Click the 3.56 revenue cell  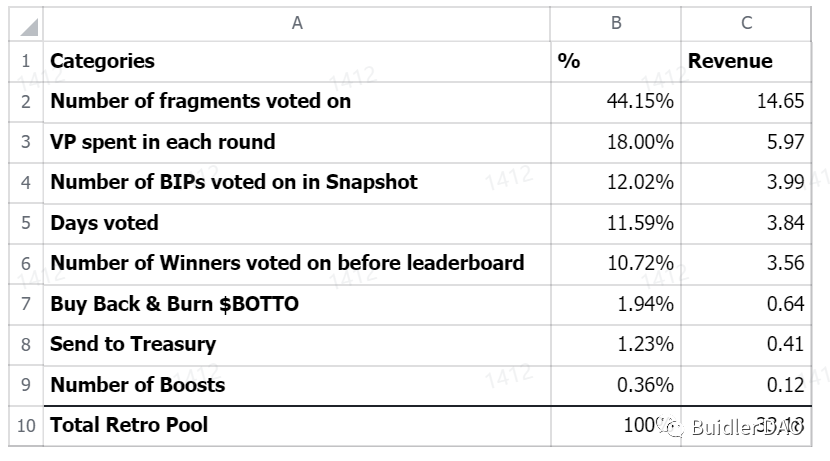[x=746, y=264]
